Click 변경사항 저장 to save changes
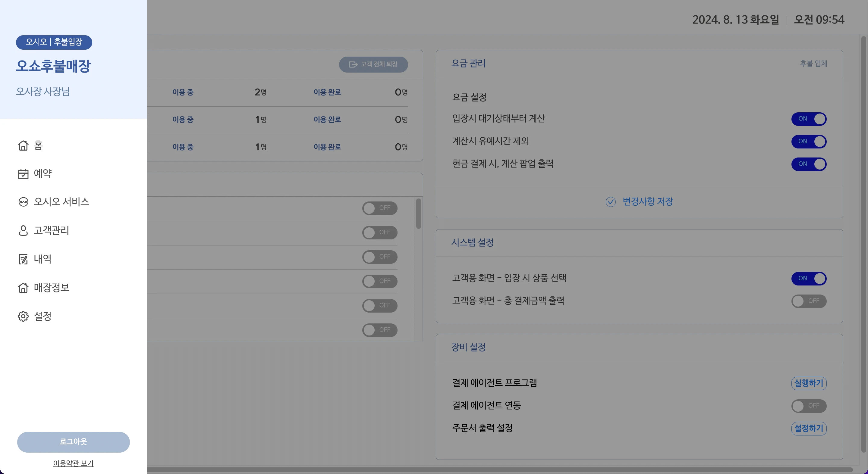Screen dimensions: 868x474 [x=639, y=202]
